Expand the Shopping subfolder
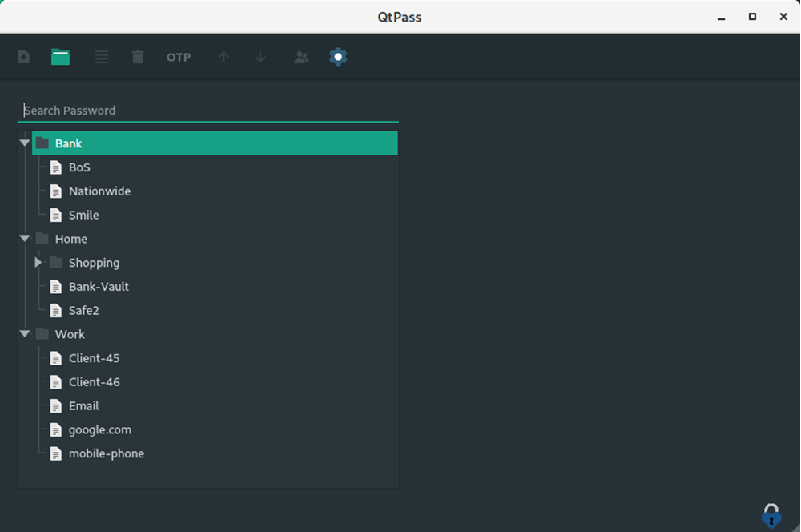This screenshot has height=532, width=801. pos(38,263)
